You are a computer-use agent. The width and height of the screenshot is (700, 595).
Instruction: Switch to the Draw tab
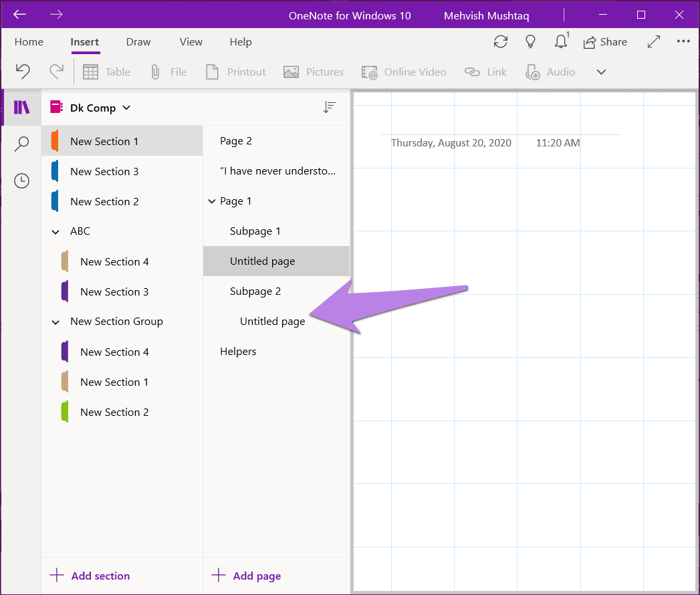[x=138, y=42]
